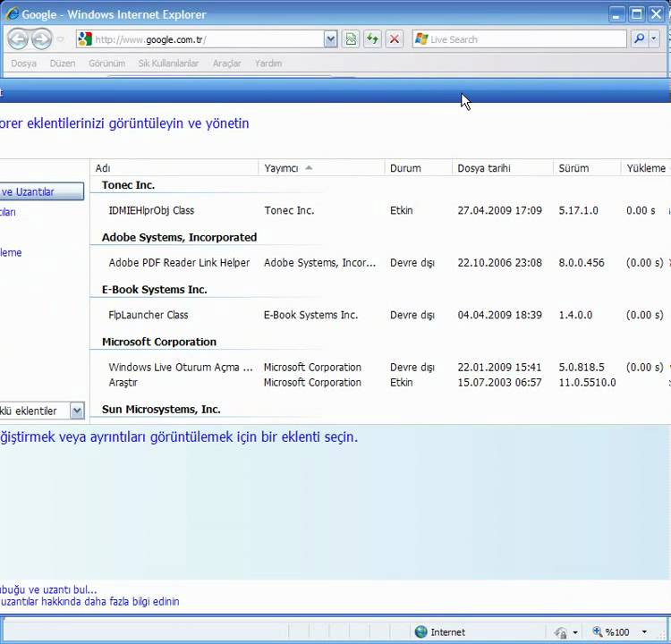Click the Google favicon in address bar
This screenshot has width=671, height=644.
85,39
